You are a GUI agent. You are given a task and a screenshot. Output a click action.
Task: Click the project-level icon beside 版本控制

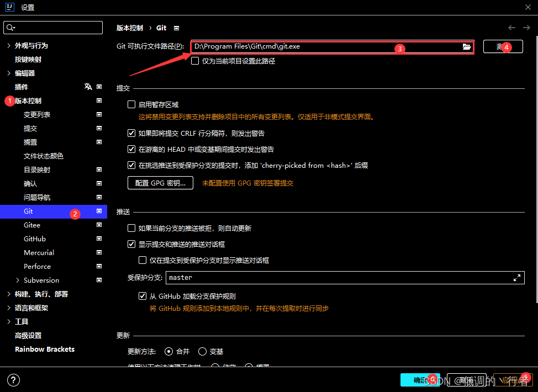[x=99, y=100]
